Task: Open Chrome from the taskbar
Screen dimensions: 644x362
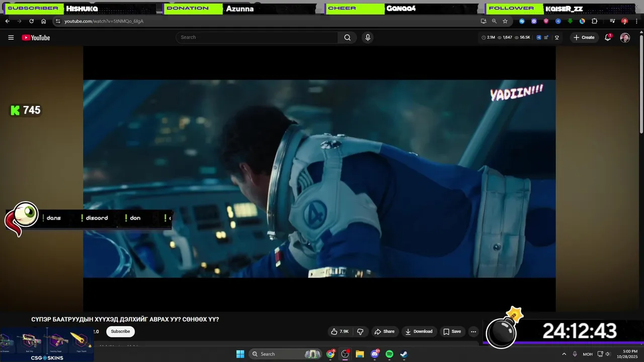Action: [330, 354]
